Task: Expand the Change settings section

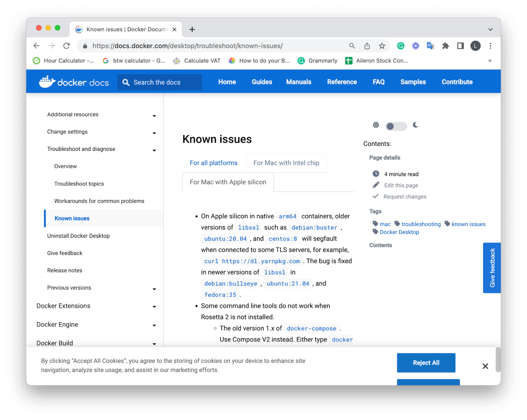Action: pos(154,133)
